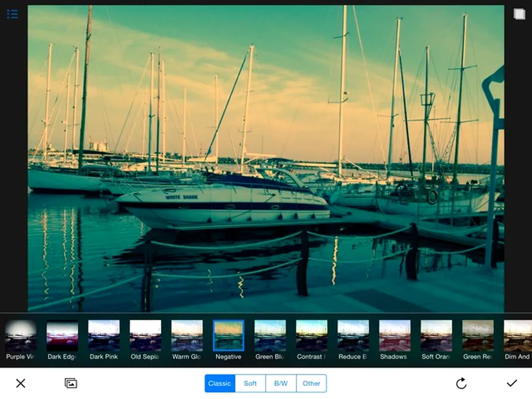Screen dimensions: 532x399
Task: Confirm the filter with the checkmark icon
Action: point(511,383)
